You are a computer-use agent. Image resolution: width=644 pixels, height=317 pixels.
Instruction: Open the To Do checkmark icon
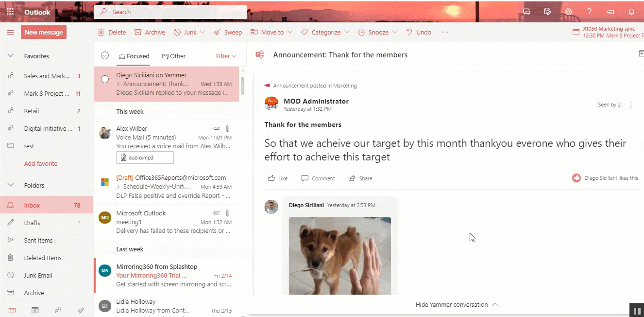tap(81, 310)
